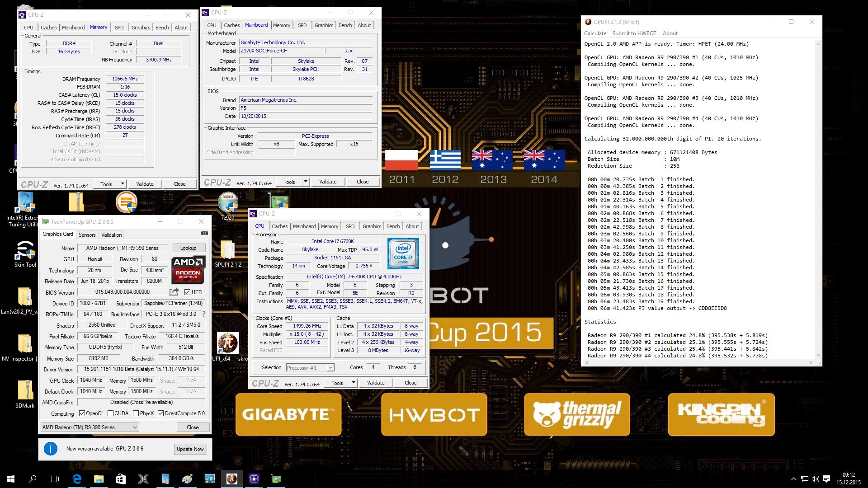Open Tools dropdown arrow in CPU-Z CPU window
Screen dimensions: 868x488
pyautogui.click(x=354, y=383)
